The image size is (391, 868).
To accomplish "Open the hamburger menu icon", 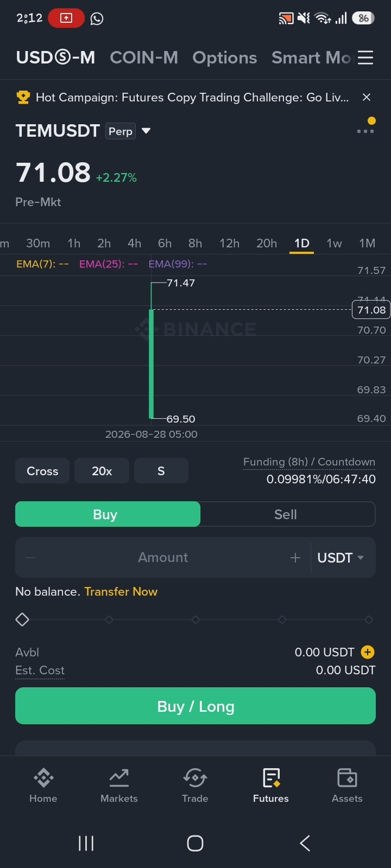I will [365, 58].
